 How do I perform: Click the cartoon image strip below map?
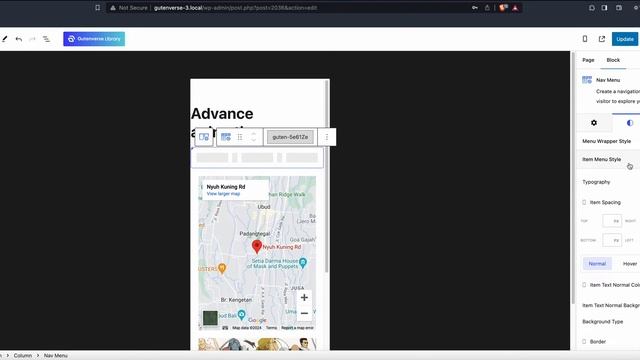pos(257,344)
